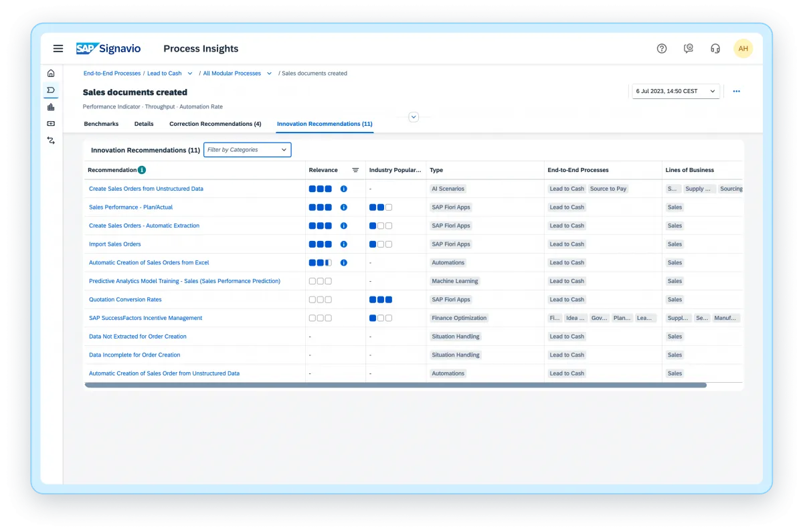The image size is (803, 532).
Task: Click the Sourcing line of business tag
Action: (731, 189)
